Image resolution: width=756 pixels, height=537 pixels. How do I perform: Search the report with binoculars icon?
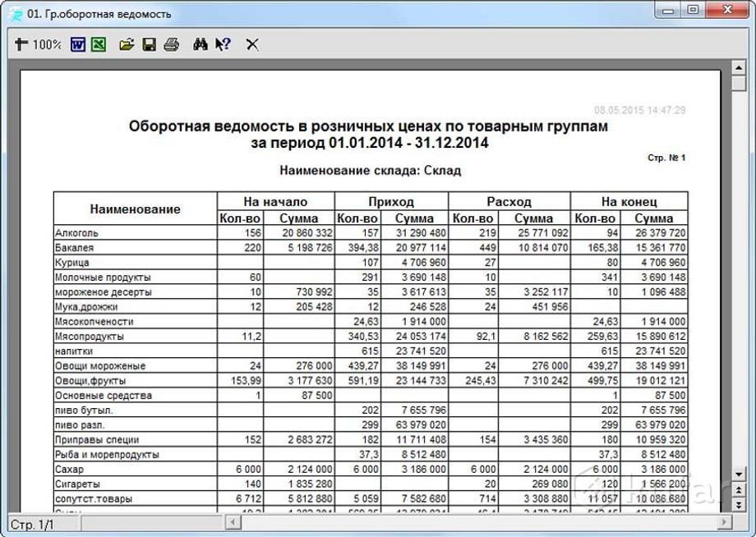[200, 45]
